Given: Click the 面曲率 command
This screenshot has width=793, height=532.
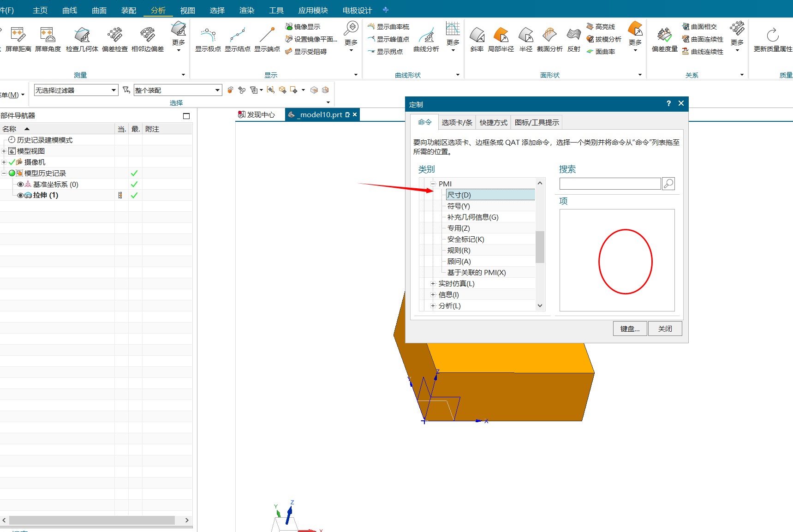Looking at the screenshot, I should click(x=601, y=52).
